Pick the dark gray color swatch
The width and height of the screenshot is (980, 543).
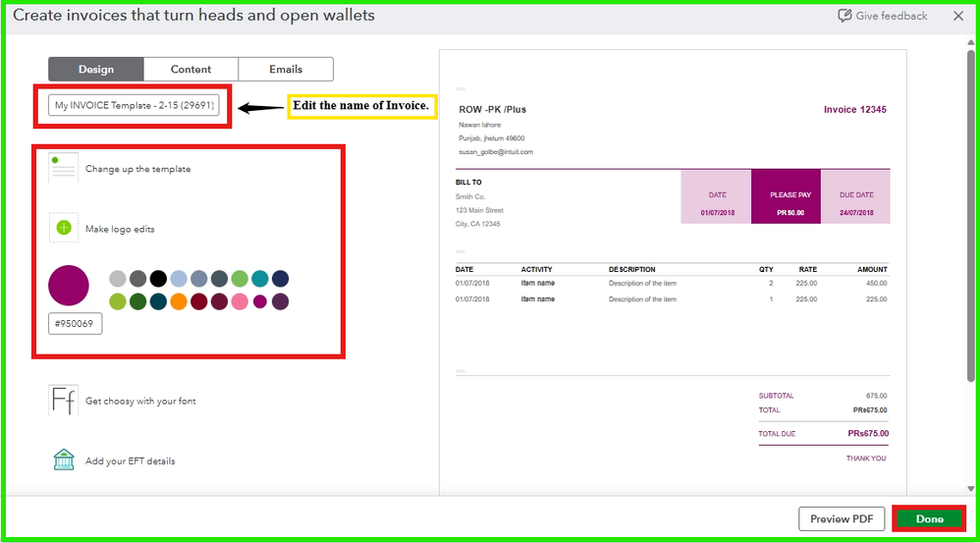tap(138, 279)
